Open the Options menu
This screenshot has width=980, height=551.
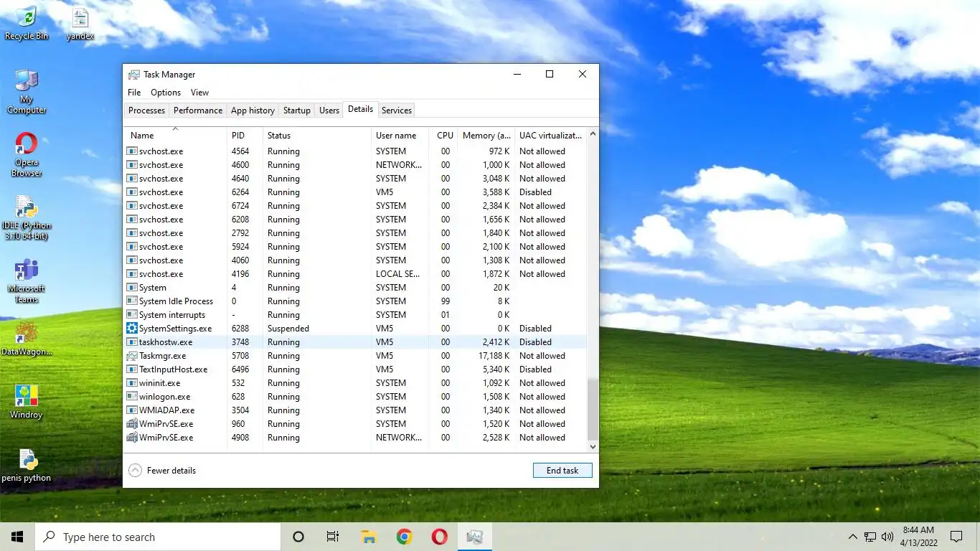point(166,93)
